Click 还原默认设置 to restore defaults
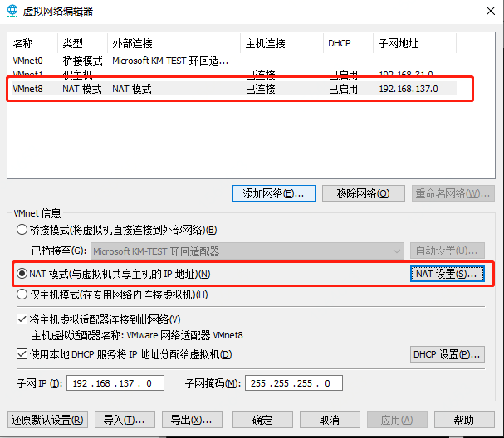504x438 pixels. tap(46, 420)
